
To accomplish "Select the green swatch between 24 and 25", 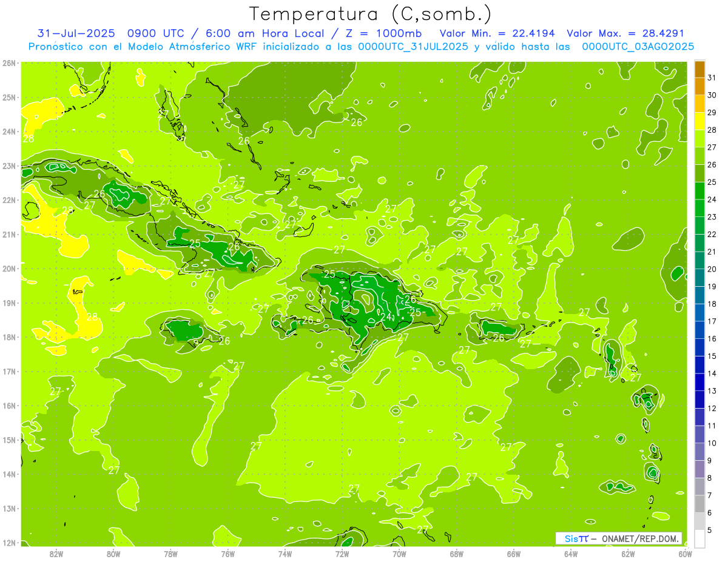I will pos(699,191).
